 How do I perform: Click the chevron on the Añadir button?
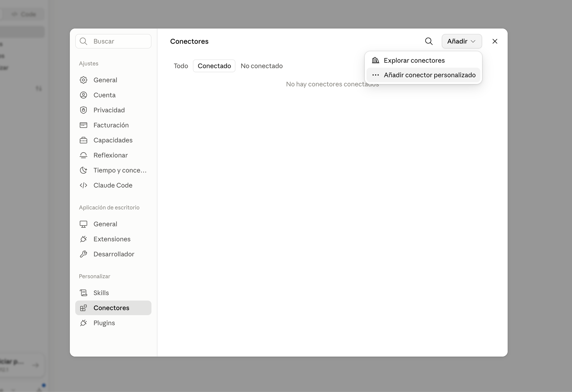tap(473, 41)
